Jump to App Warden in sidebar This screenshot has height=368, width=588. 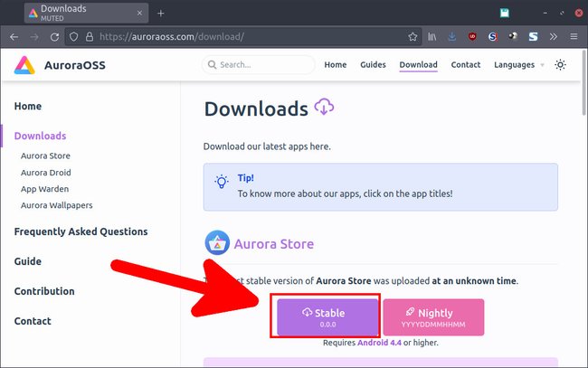click(x=44, y=189)
